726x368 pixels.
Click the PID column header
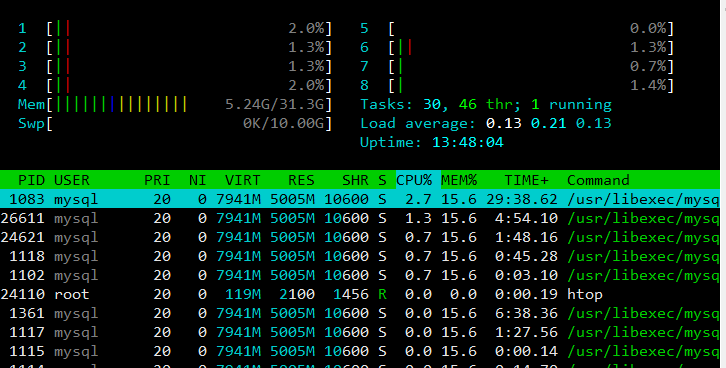click(31, 180)
